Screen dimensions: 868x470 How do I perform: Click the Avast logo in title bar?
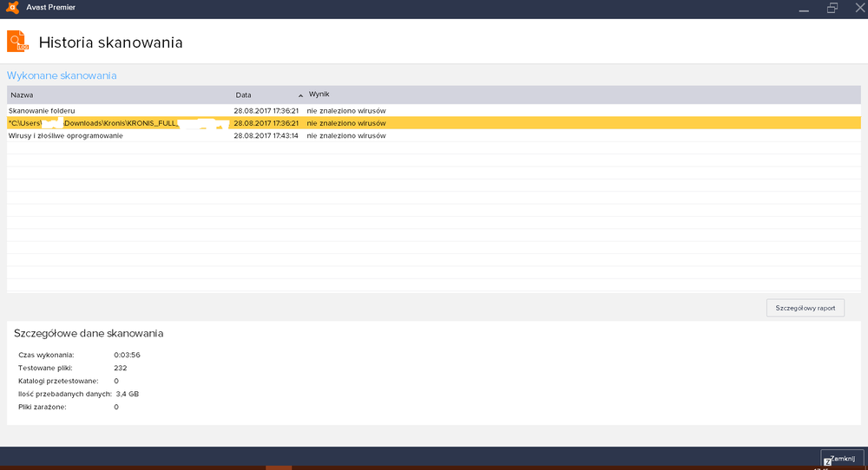click(12, 8)
